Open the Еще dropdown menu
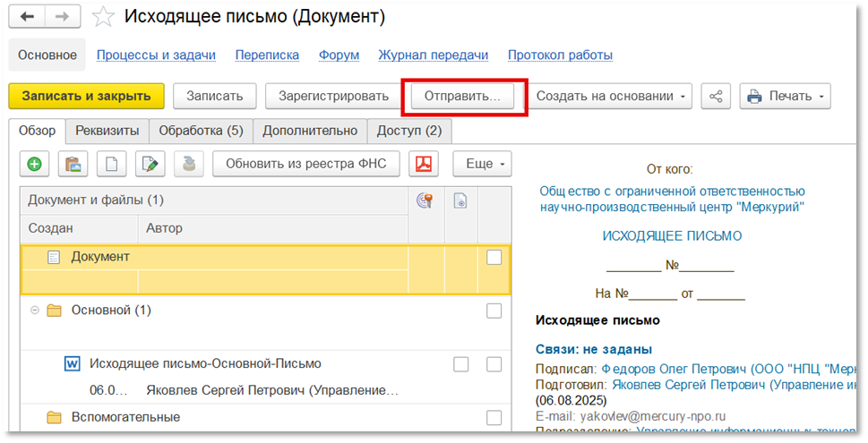 point(482,164)
